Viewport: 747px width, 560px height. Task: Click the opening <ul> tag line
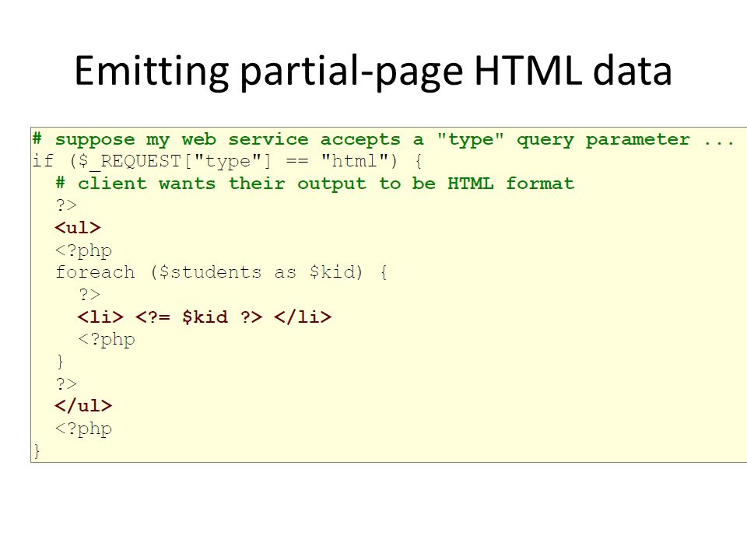[78, 228]
